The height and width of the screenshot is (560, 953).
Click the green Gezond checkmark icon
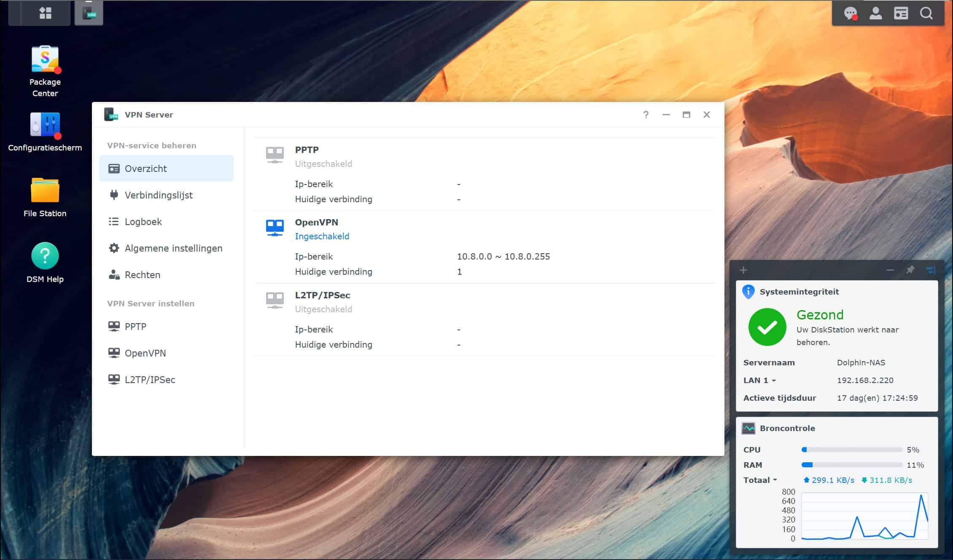[x=767, y=327]
